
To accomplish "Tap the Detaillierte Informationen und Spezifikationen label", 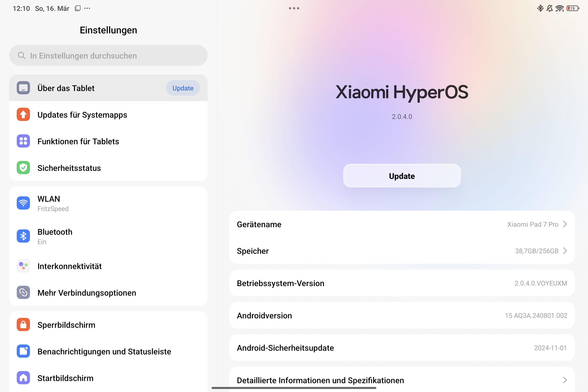I will [320, 380].
